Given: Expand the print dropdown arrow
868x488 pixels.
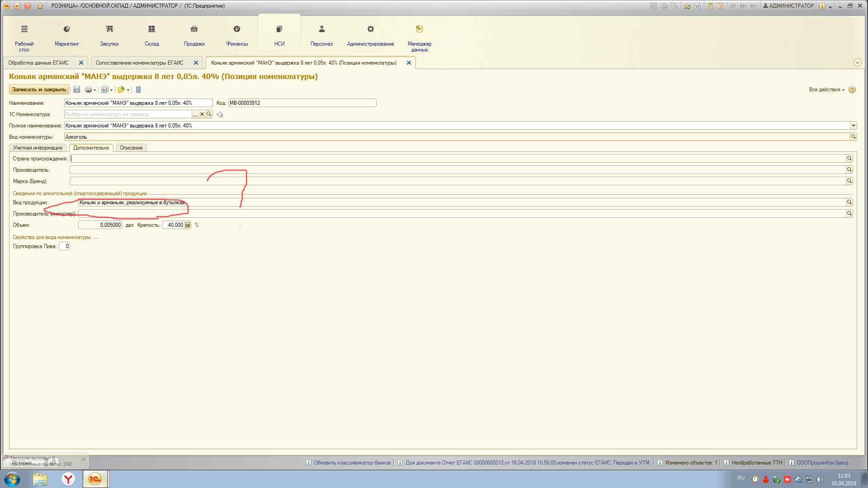Looking at the screenshot, I should click(94, 90).
